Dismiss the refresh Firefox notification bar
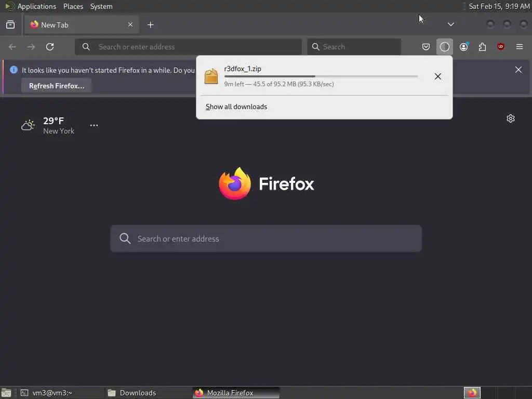Image resolution: width=532 pixels, height=399 pixels. (x=518, y=70)
